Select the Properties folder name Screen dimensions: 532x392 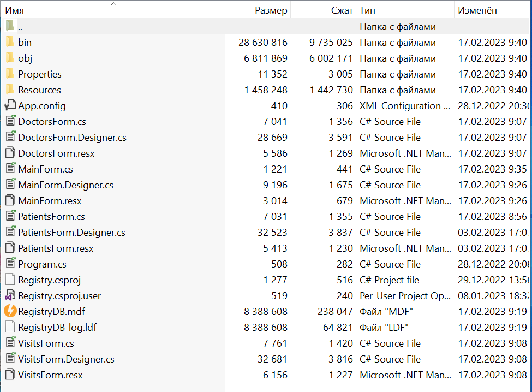pos(39,74)
